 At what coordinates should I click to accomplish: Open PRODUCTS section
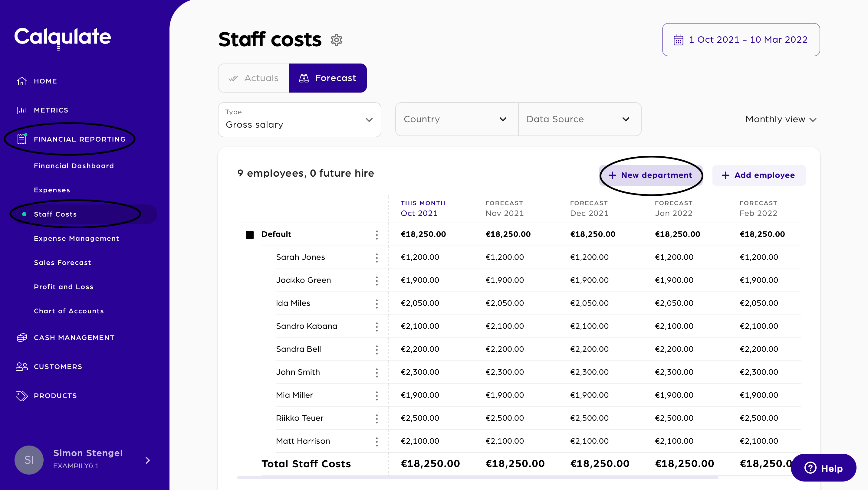pos(55,396)
